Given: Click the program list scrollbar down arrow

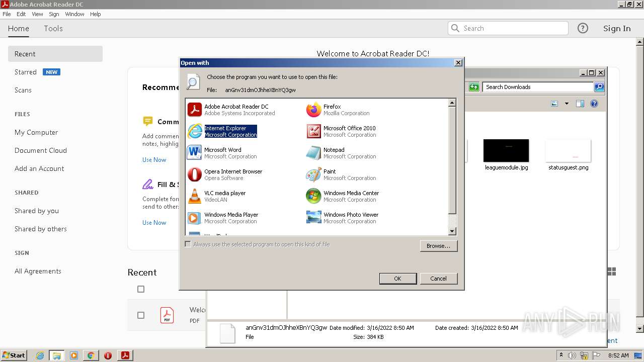Looking at the screenshot, I should coord(452,231).
